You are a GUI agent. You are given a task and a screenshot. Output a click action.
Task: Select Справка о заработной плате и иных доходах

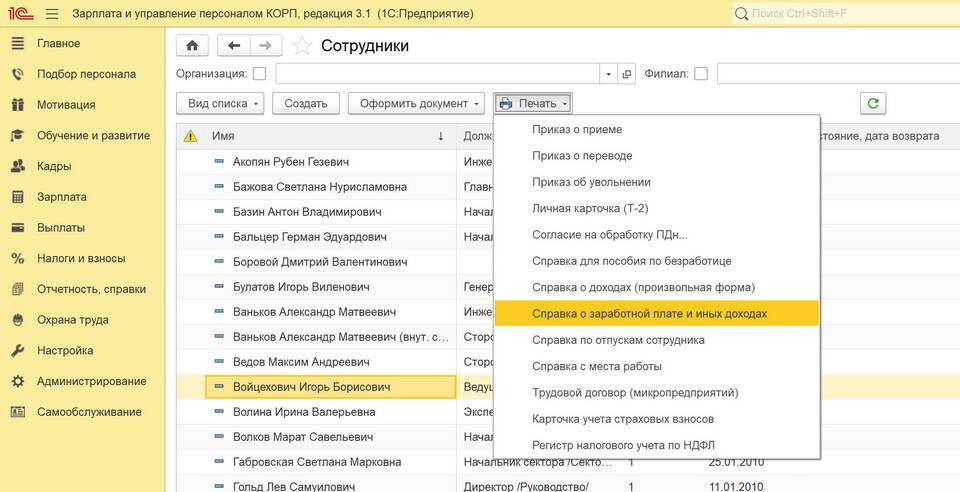pos(649,314)
